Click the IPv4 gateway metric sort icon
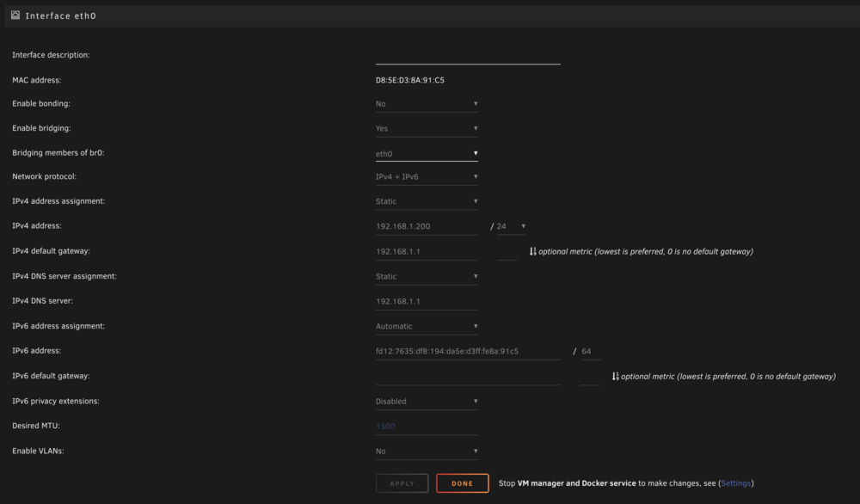860x504 pixels. tap(532, 251)
